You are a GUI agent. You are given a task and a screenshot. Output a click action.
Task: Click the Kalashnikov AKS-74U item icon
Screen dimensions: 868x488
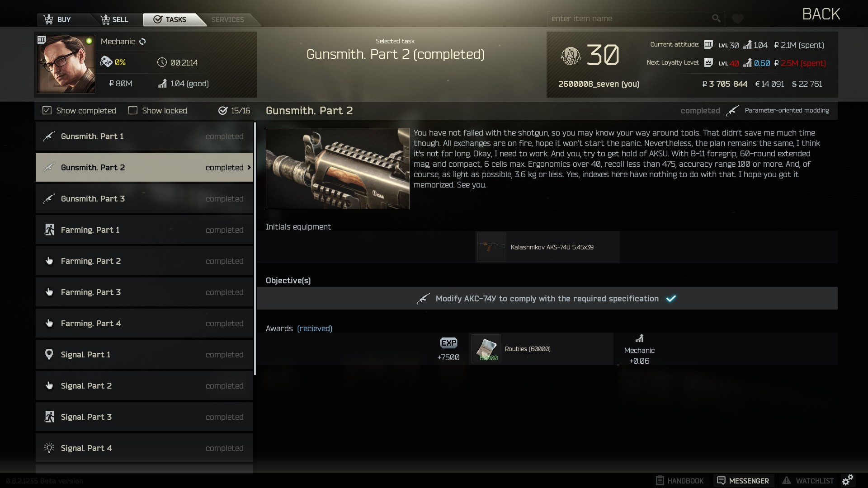(x=491, y=247)
